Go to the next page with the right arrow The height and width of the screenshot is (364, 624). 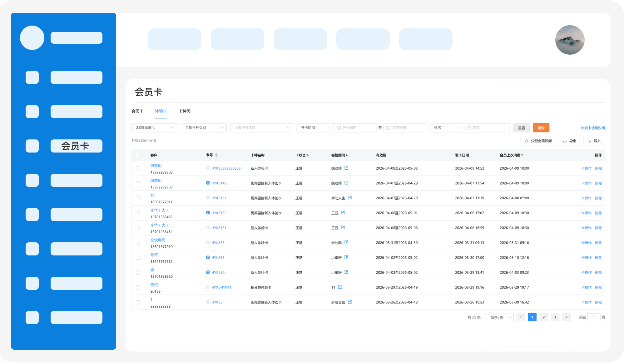(x=567, y=317)
